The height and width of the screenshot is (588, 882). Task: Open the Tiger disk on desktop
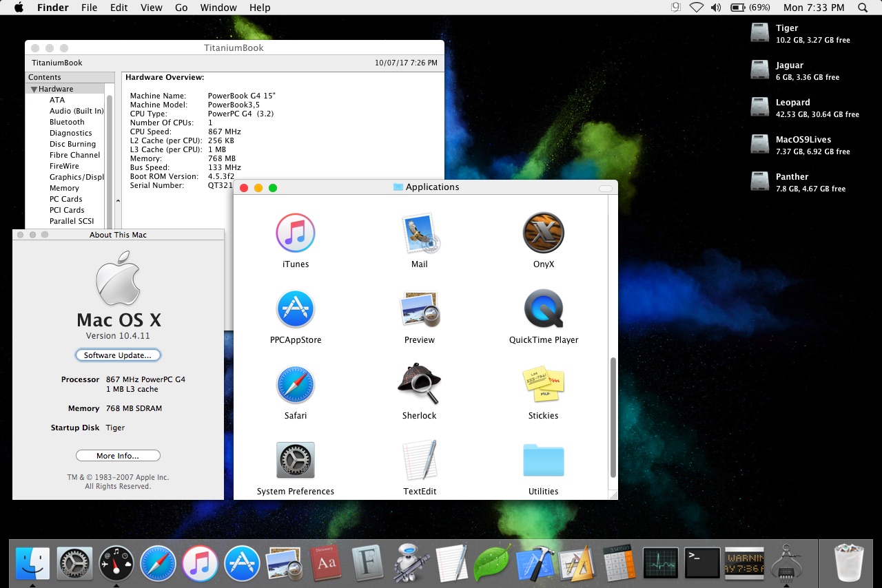pyautogui.click(x=759, y=33)
